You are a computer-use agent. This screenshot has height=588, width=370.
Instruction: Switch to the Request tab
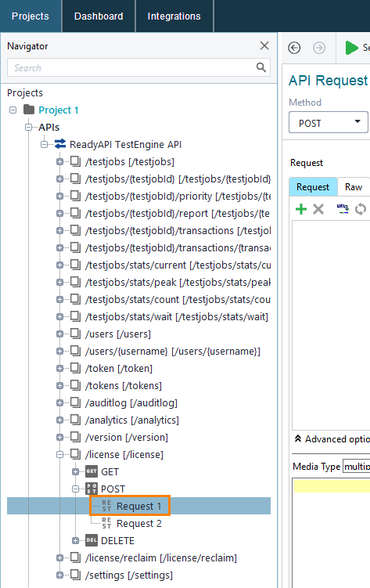(313, 187)
